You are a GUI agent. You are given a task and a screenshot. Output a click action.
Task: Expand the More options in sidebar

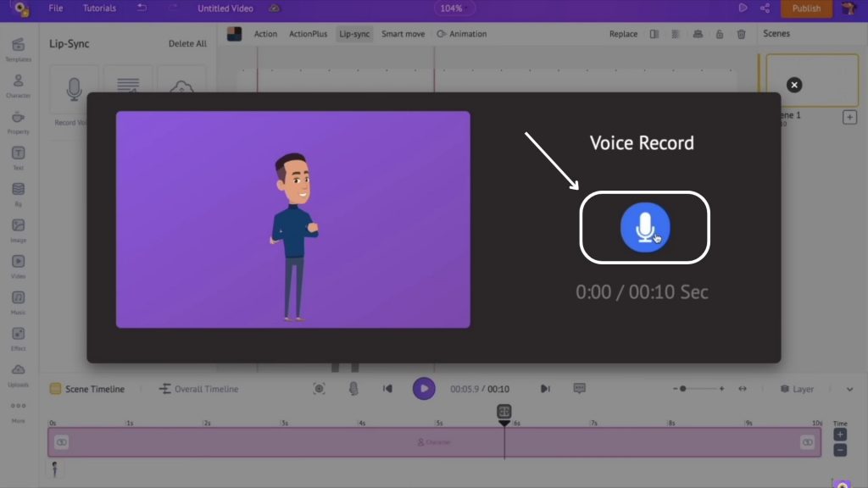coord(18,410)
